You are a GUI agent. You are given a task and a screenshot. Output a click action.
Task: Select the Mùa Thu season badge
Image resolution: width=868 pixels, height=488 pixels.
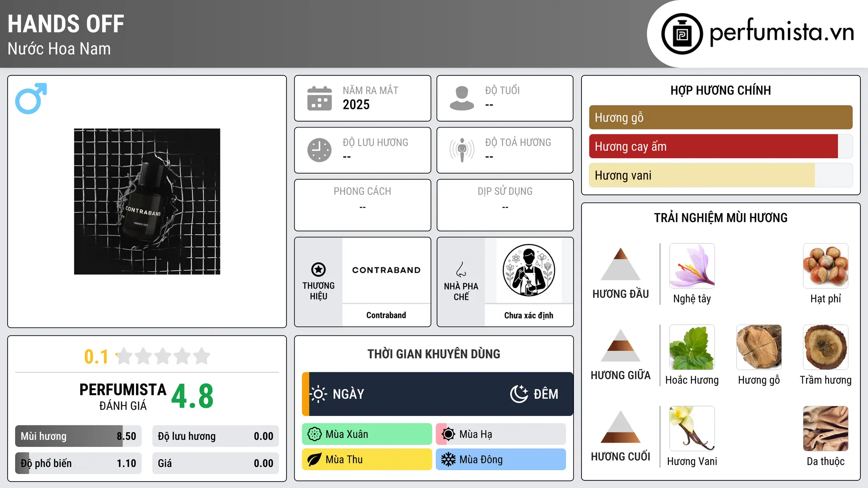(x=367, y=460)
